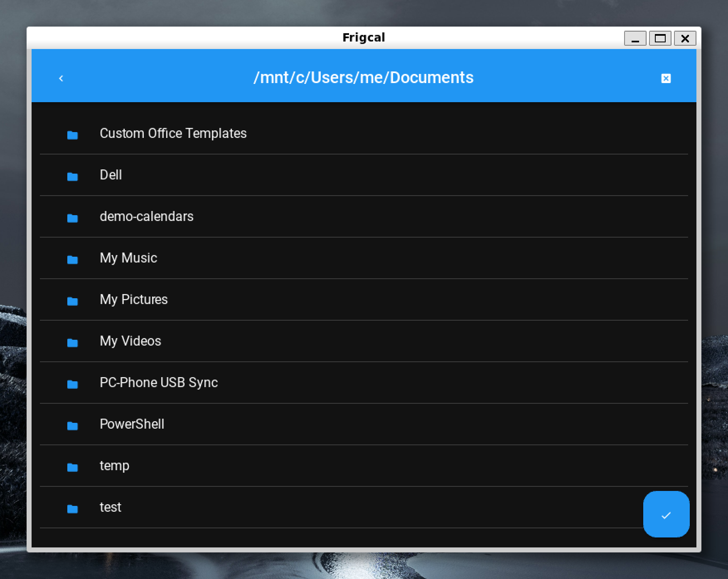The image size is (728, 579).
Task: Open the My Pictures folder
Action: tap(364, 299)
